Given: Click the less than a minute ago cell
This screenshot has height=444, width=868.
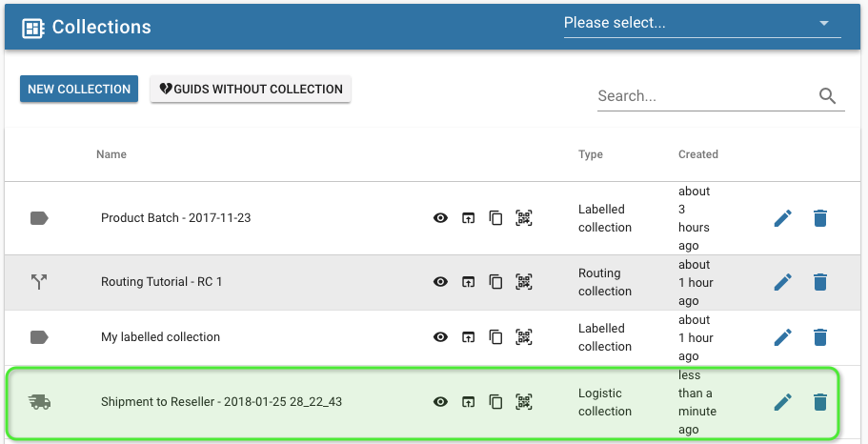Looking at the screenshot, I should pos(696,402).
